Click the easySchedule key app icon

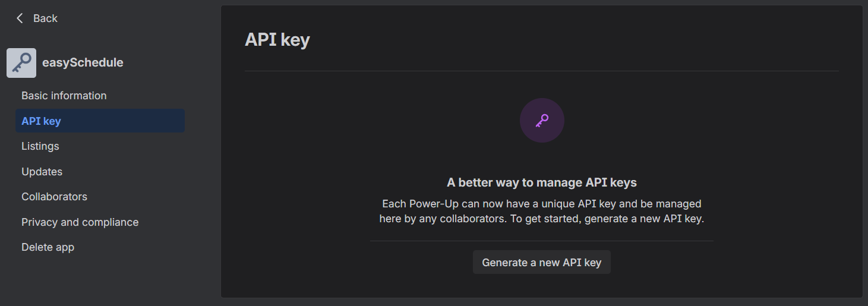[21, 63]
